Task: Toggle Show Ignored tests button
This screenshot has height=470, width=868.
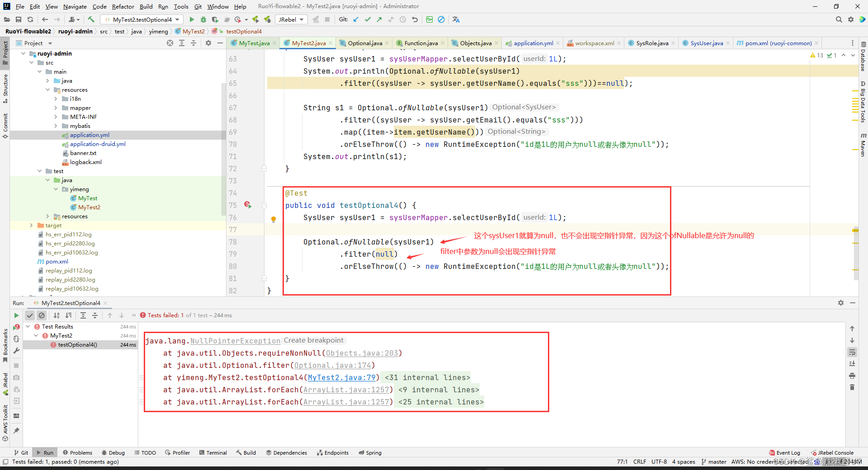Action: [42, 315]
